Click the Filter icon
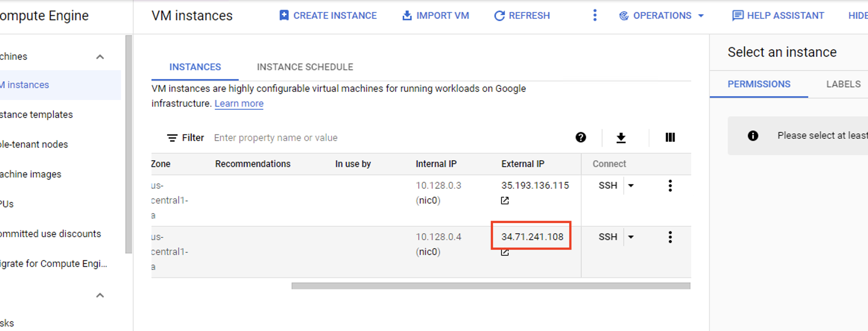Image resolution: width=868 pixels, height=331 pixels. pyautogui.click(x=172, y=138)
